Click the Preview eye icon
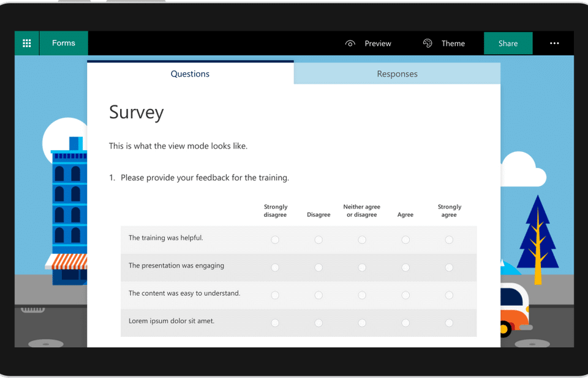The image size is (588, 378). coord(350,43)
